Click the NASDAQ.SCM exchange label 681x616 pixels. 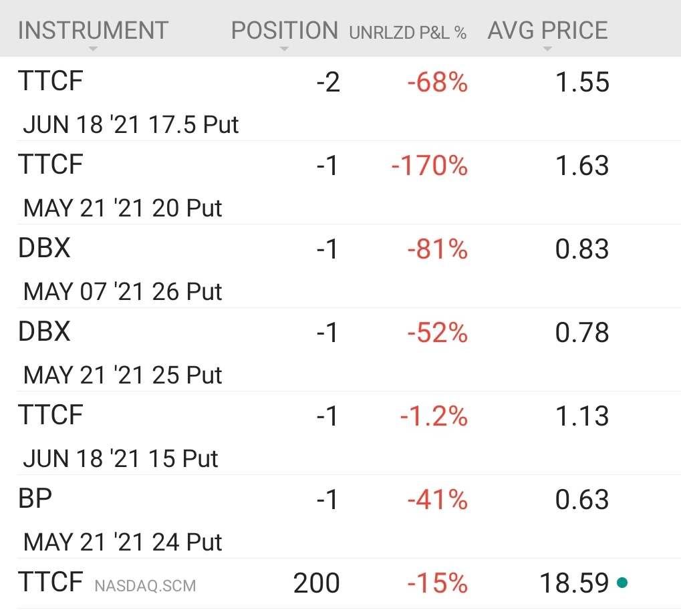[146, 586]
